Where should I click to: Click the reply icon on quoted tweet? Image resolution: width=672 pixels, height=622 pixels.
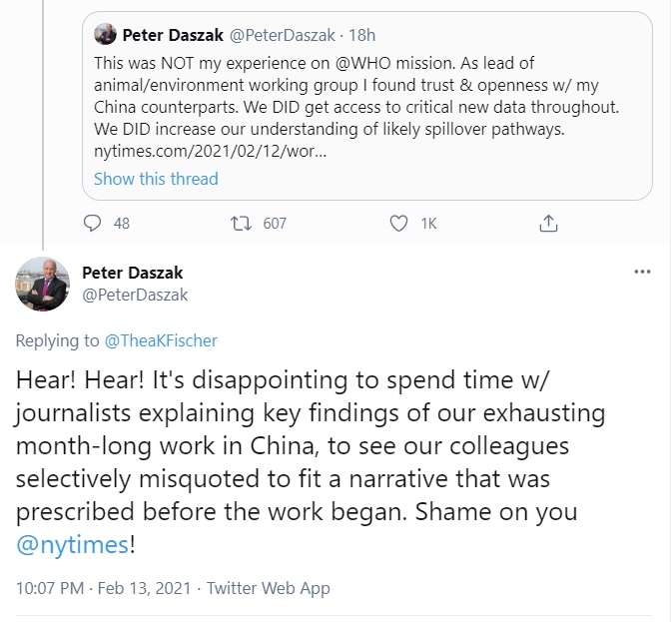[93, 224]
